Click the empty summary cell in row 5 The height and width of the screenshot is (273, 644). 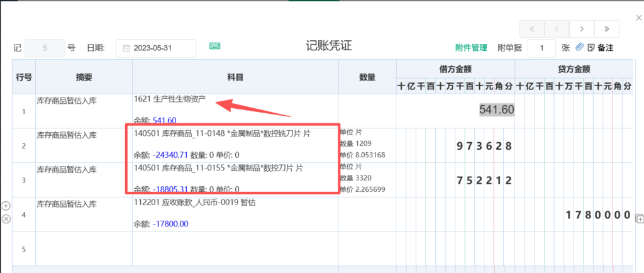point(83,249)
